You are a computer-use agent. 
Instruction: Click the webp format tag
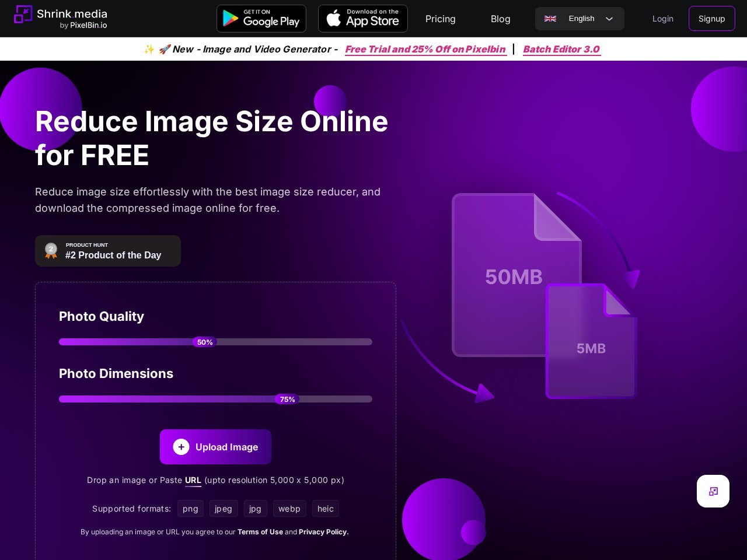point(289,509)
